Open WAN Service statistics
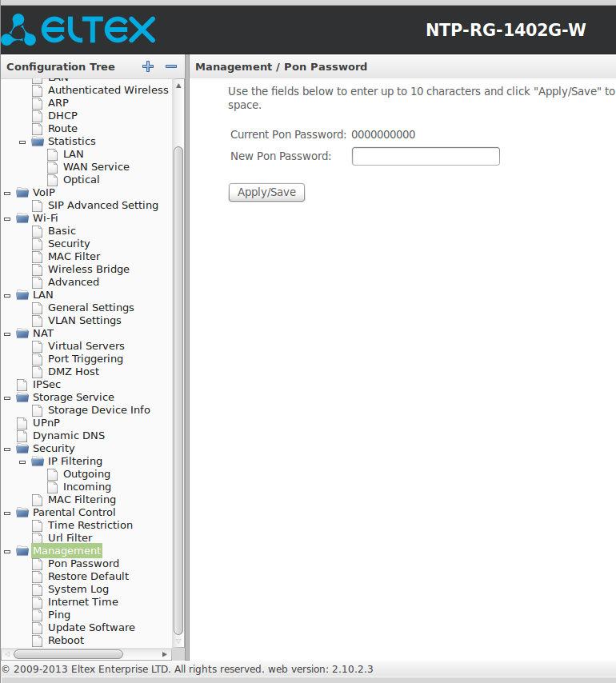 point(96,167)
